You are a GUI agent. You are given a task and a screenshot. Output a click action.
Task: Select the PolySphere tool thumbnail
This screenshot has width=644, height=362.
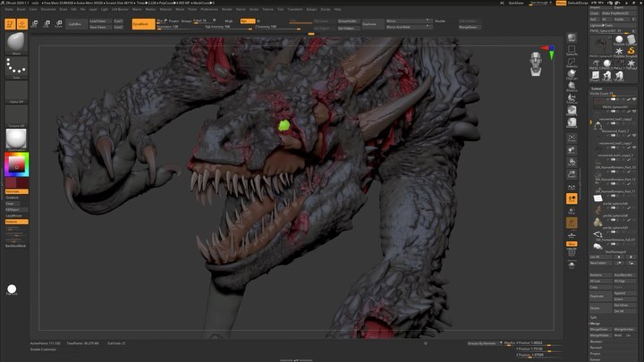click(x=619, y=40)
